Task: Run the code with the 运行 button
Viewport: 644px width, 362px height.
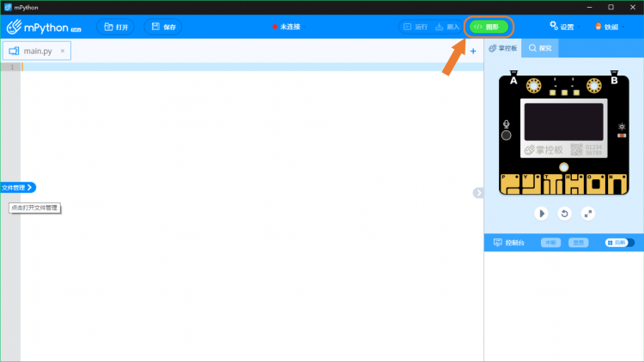Action: click(x=416, y=27)
